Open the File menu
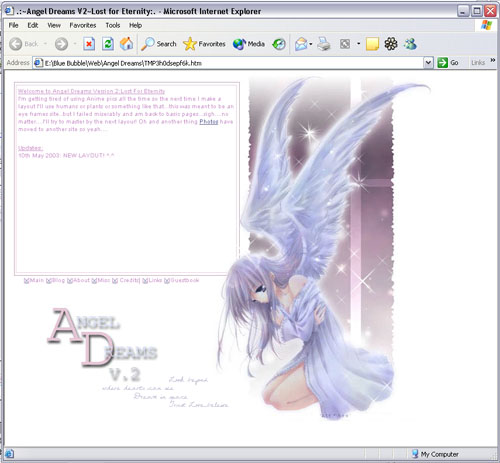This screenshot has width=500, height=463. pyautogui.click(x=13, y=25)
